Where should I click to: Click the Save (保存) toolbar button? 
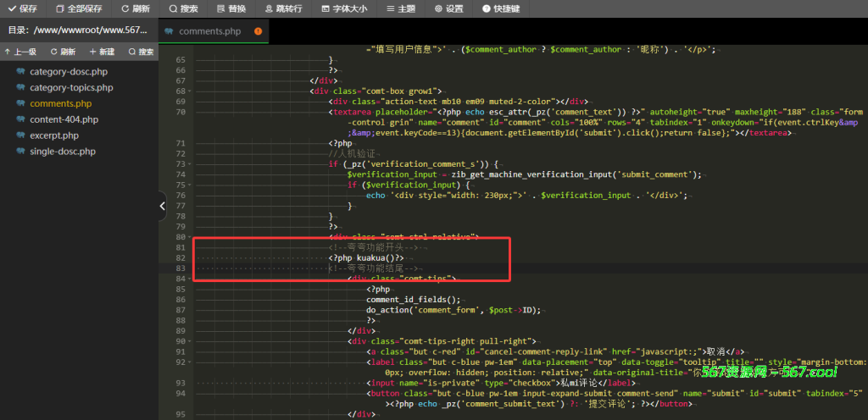pos(22,8)
